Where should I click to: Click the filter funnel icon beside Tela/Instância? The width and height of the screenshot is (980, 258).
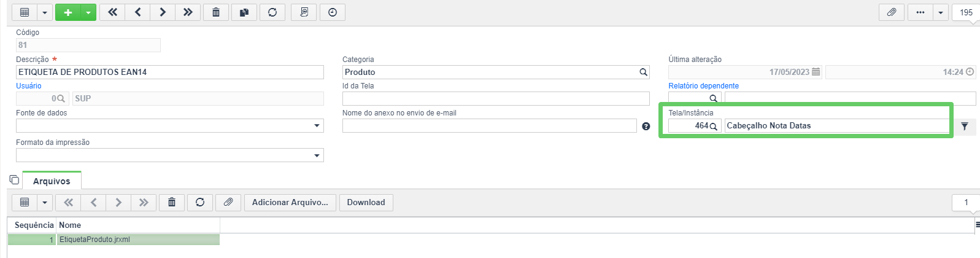pyautogui.click(x=965, y=126)
